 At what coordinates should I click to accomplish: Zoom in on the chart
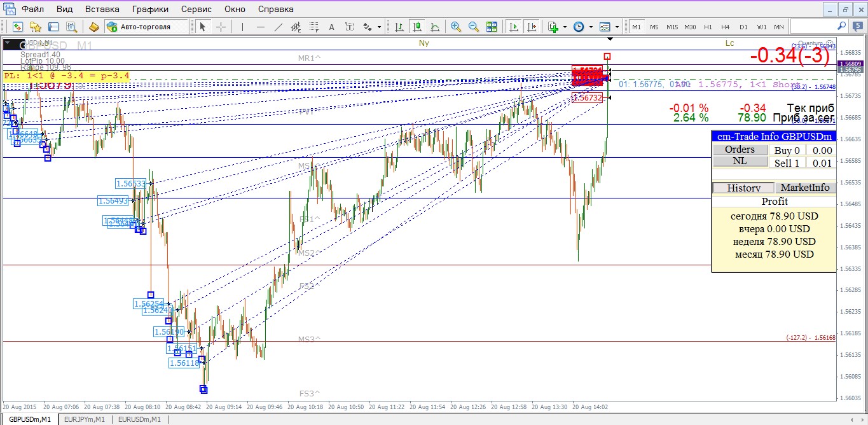point(456,27)
